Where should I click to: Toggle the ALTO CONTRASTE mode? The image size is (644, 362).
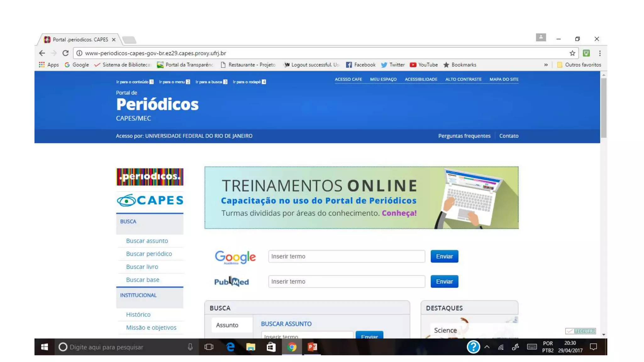pos(463,80)
